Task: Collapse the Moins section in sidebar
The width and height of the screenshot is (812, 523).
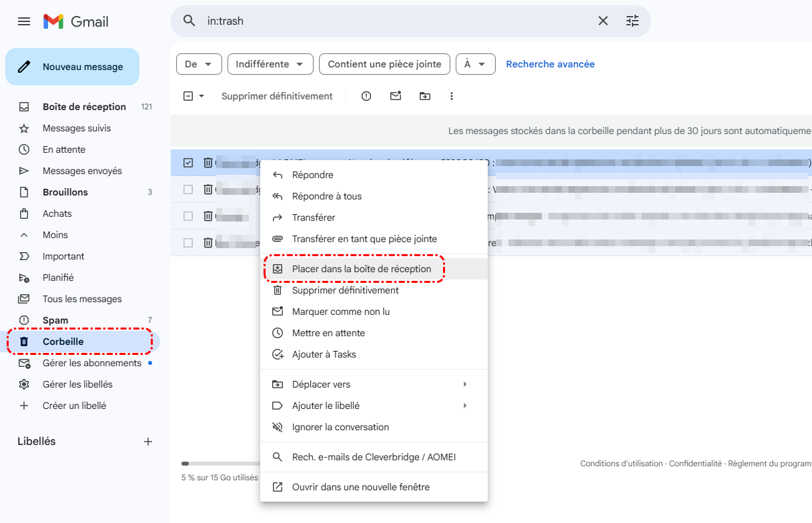Action: tap(55, 235)
